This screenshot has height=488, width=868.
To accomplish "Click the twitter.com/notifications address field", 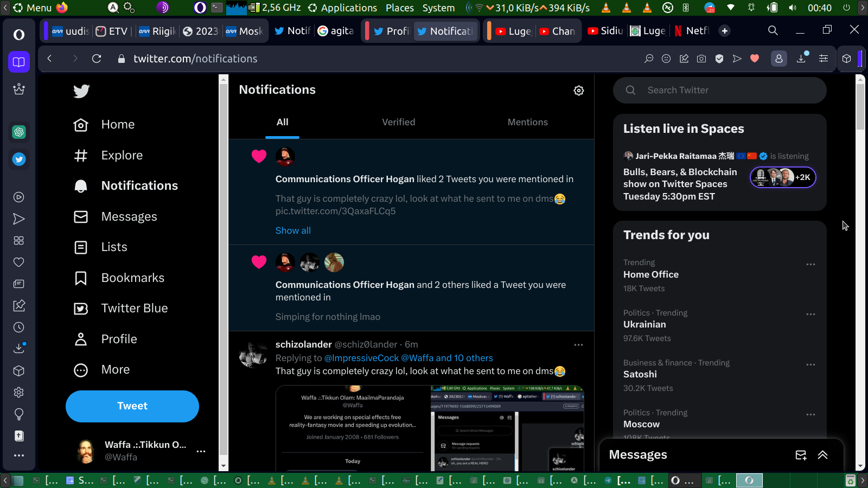I will pos(195,59).
